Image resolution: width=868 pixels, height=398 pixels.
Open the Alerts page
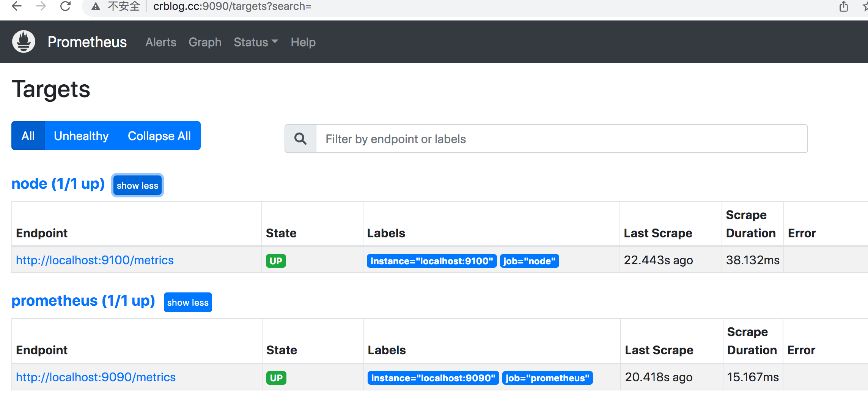161,42
